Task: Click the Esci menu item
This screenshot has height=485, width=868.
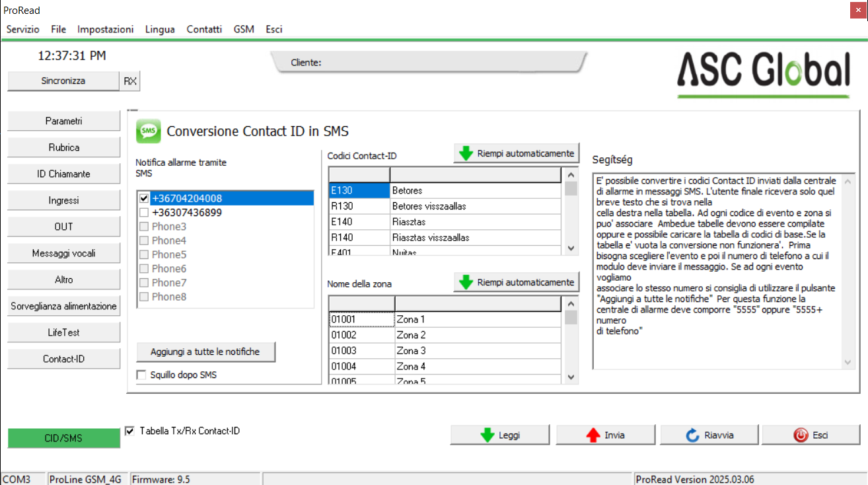Action: pos(274,29)
